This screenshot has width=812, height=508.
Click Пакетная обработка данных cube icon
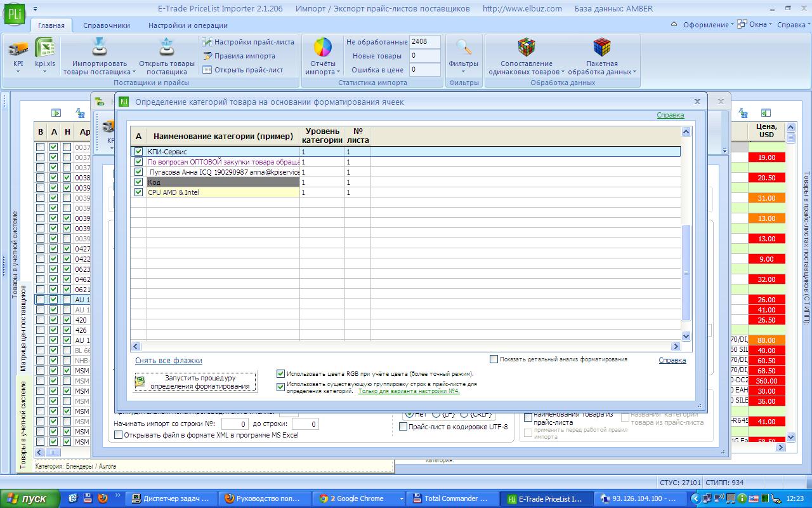tap(601, 48)
